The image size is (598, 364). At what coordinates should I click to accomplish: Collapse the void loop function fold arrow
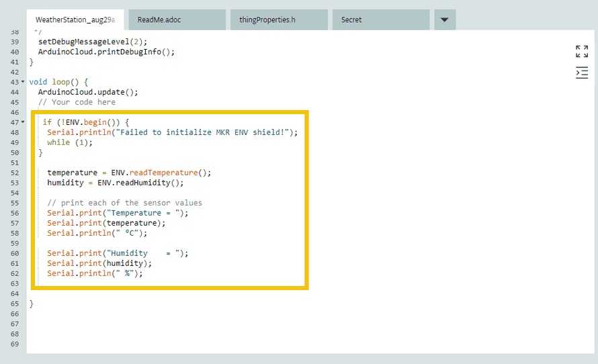click(24, 82)
